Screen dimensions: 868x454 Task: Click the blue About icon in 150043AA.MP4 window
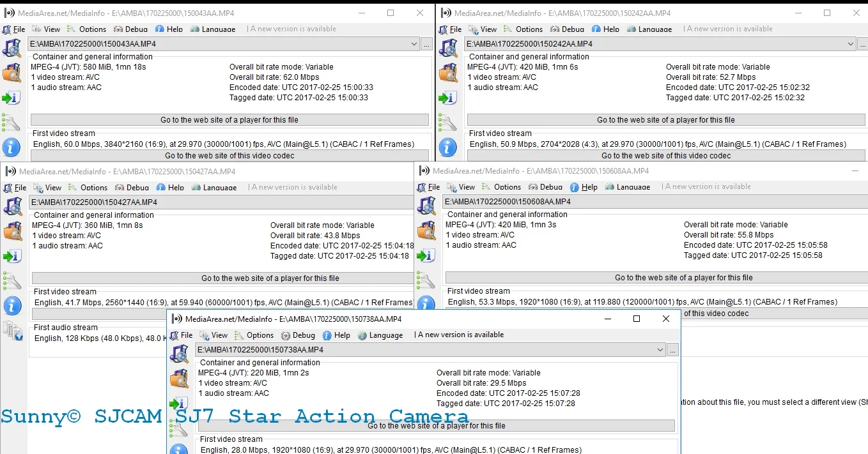[12, 148]
